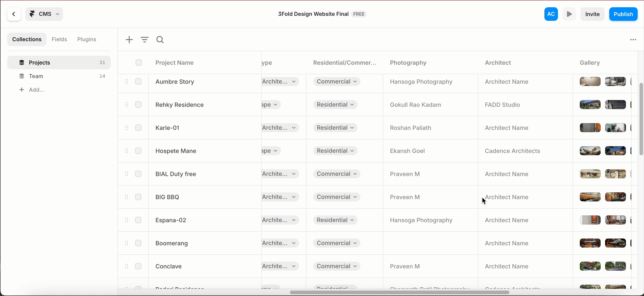Image resolution: width=644 pixels, height=296 pixels.
Task: Check the Rehky Residence row checkbox
Action: (x=138, y=104)
